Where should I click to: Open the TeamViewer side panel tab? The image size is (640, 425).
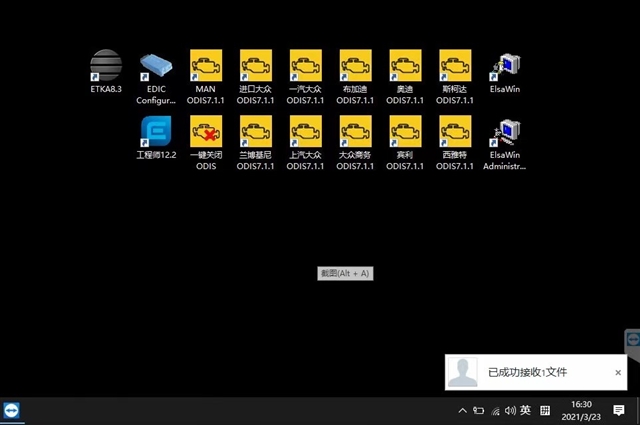(633, 341)
